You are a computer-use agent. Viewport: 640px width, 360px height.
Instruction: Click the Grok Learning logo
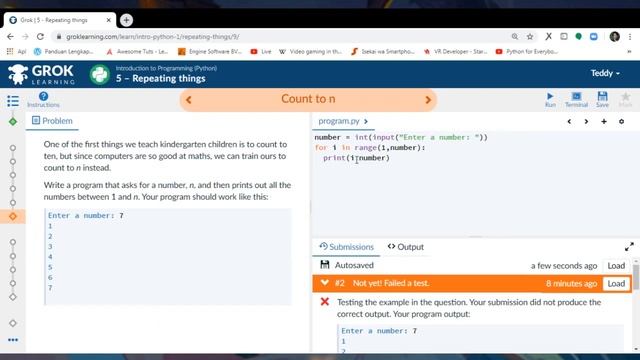pyautogui.click(x=41, y=74)
